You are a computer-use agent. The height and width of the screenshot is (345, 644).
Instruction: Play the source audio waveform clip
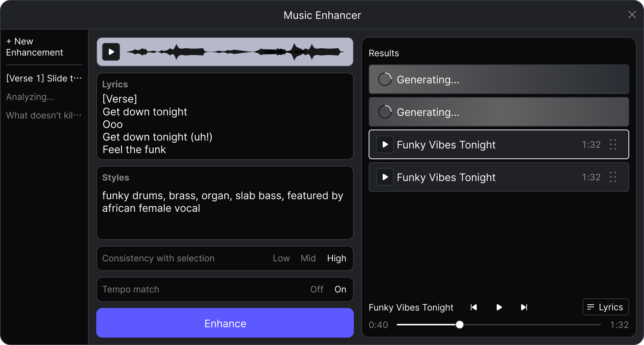tap(111, 52)
